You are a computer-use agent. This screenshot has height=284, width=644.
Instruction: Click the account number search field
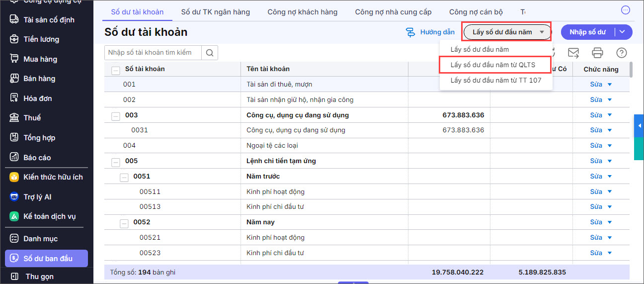coord(153,53)
